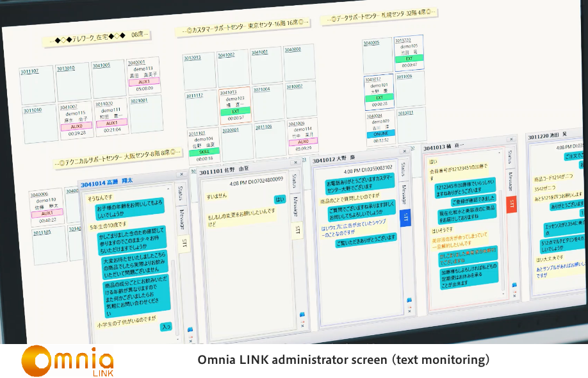Click small red icon in 3041012 window
This screenshot has height=378, width=588.
pos(409,306)
